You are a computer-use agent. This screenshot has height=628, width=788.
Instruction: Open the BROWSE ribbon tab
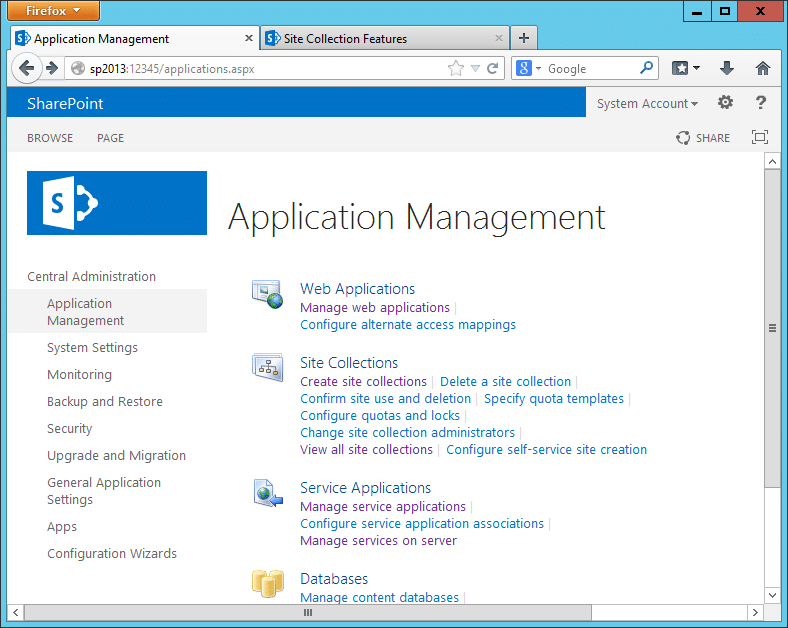point(50,138)
